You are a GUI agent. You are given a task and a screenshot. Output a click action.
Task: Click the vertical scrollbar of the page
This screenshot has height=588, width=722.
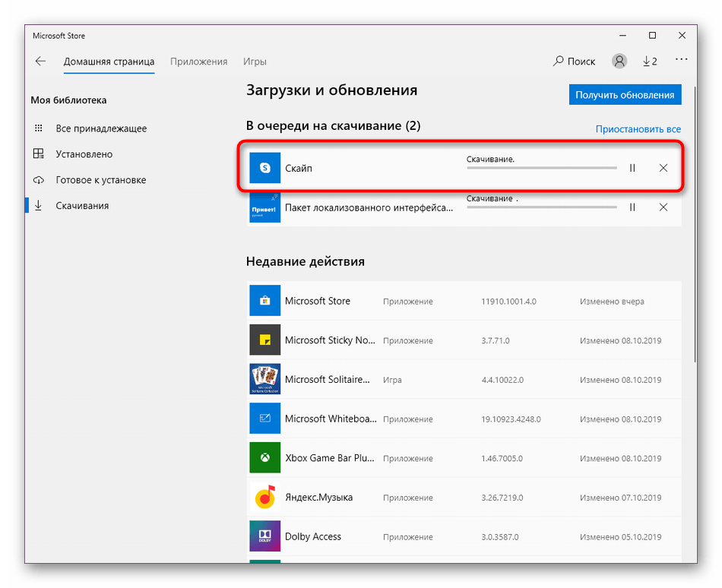tap(695, 226)
